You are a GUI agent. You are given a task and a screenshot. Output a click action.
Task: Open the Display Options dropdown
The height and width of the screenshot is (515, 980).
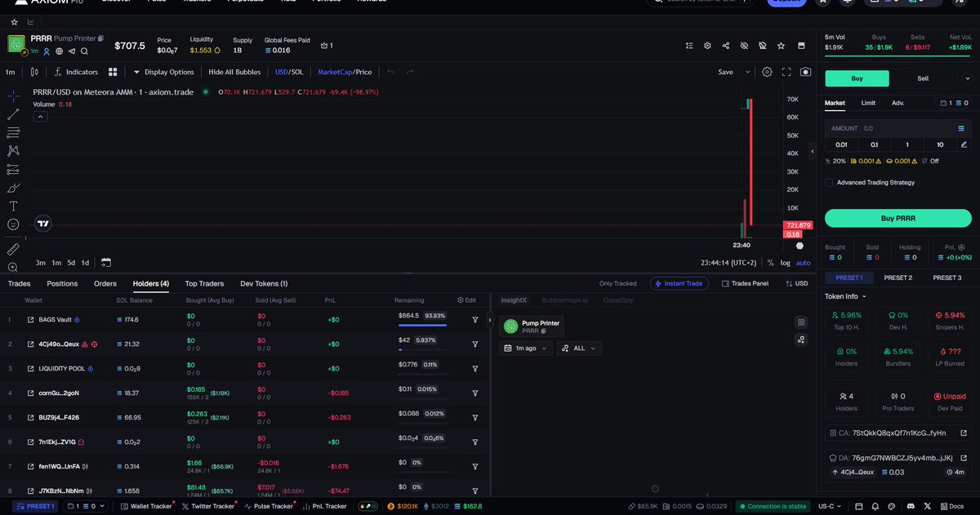(164, 72)
